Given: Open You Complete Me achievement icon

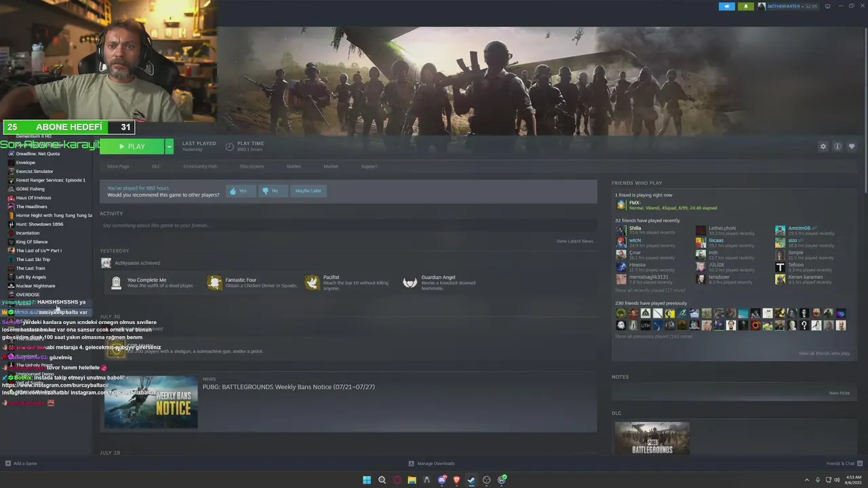Looking at the screenshot, I should 116,283.
